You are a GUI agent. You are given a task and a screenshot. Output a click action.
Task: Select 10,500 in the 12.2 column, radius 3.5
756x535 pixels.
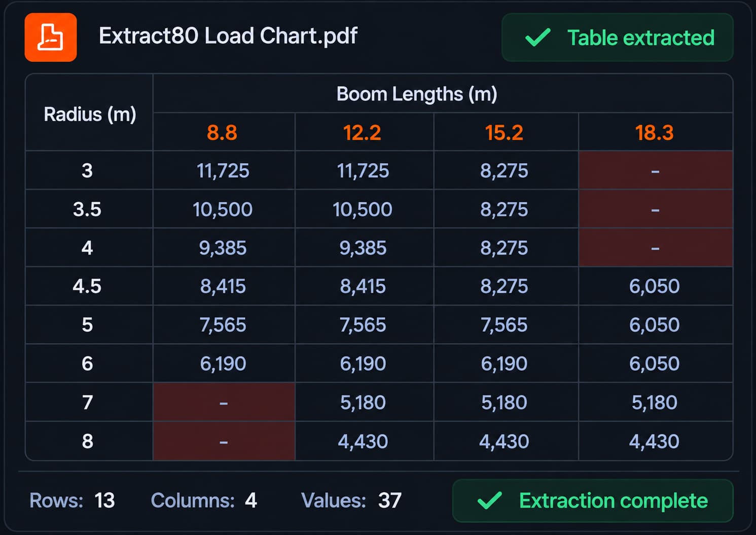363,209
